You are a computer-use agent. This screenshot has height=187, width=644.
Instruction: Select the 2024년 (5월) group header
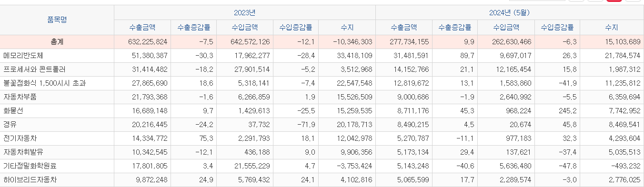[510, 12]
